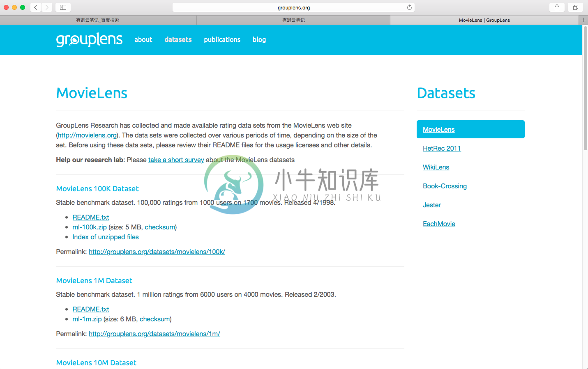Open Book-Crossing dataset link
The image size is (588, 369).
(x=445, y=186)
